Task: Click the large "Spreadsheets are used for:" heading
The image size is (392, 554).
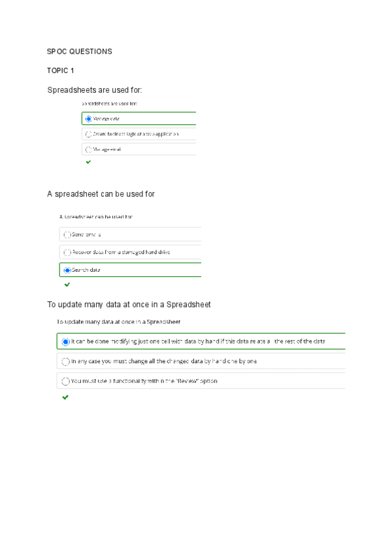Action: (x=95, y=90)
